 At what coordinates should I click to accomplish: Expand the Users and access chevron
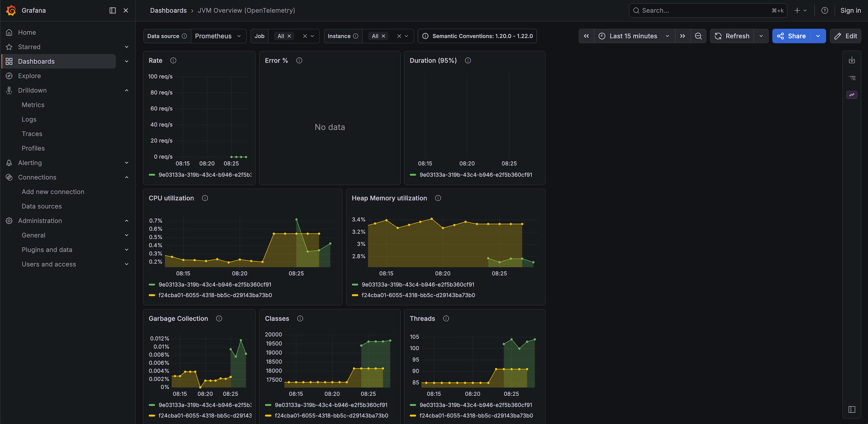click(x=127, y=264)
